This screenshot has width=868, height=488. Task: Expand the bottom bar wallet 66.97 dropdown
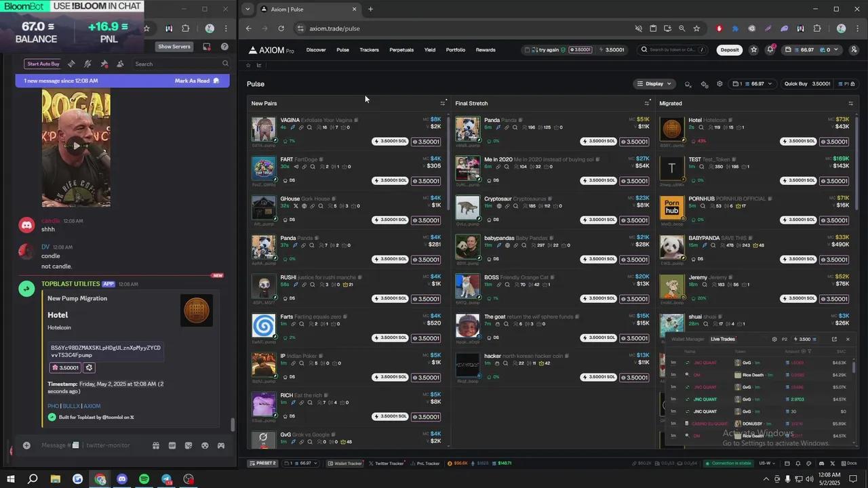(x=301, y=464)
